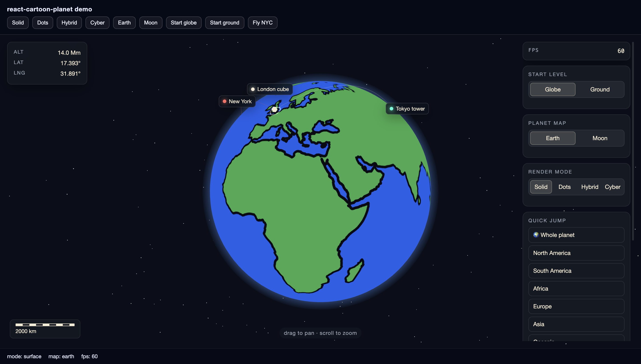The height and width of the screenshot is (364, 641).
Task: Jump to Asia in Quick Jump
Action: coord(576,324)
